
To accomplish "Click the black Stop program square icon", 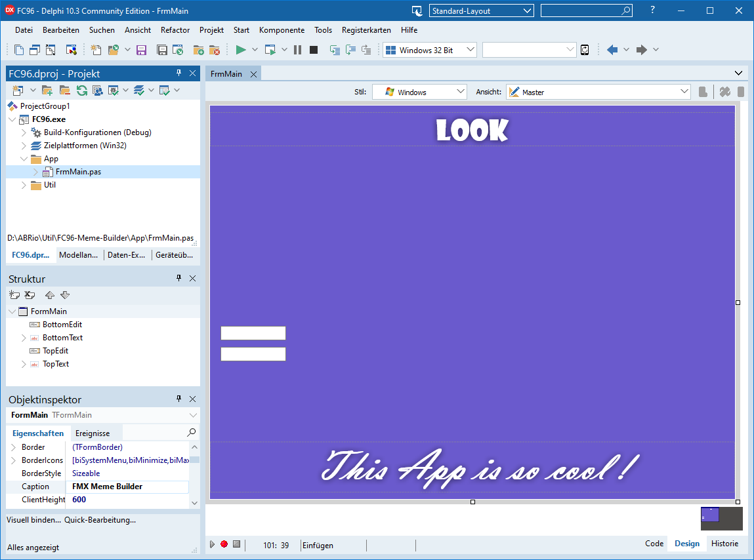I will point(314,50).
